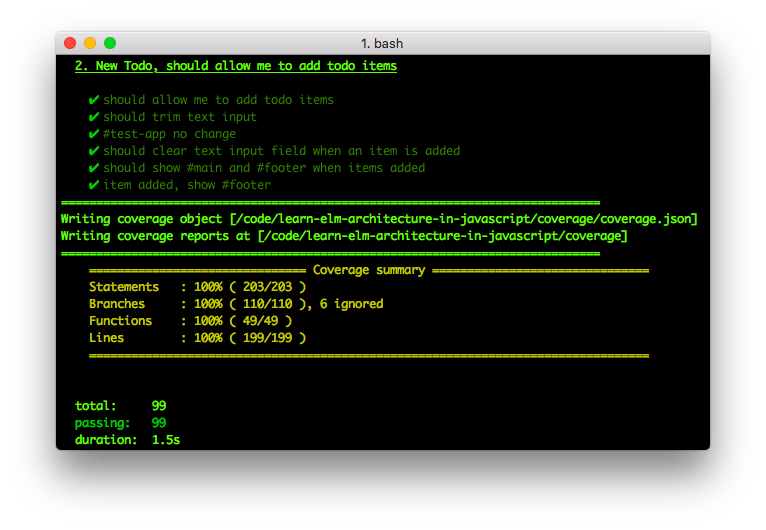Click the yellow minimize window button
This screenshot has width=766, height=530.
click(90, 43)
